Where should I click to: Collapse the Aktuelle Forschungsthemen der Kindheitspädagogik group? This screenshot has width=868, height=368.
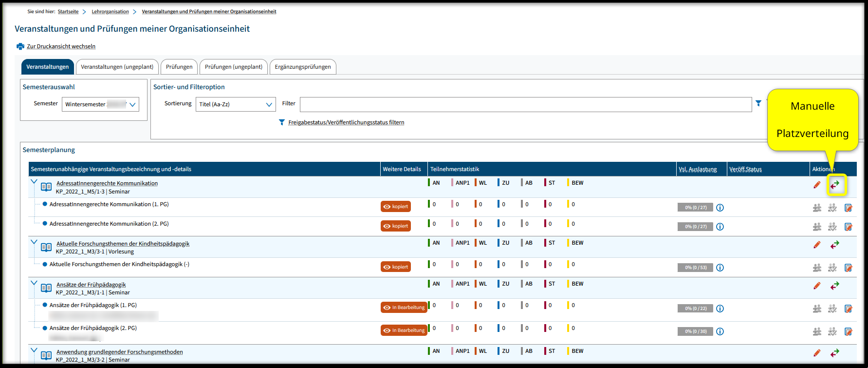[x=34, y=242]
